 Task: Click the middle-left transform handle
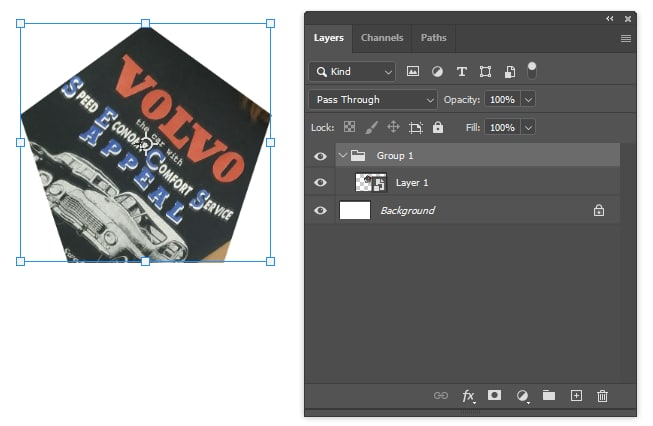pos(20,142)
